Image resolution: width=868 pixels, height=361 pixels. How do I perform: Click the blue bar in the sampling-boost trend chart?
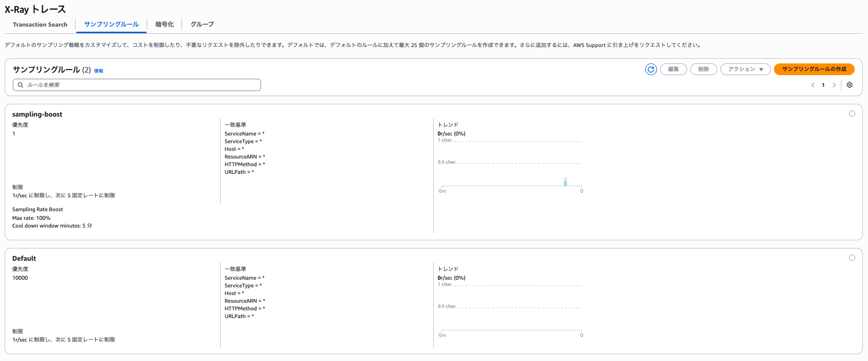click(x=566, y=182)
